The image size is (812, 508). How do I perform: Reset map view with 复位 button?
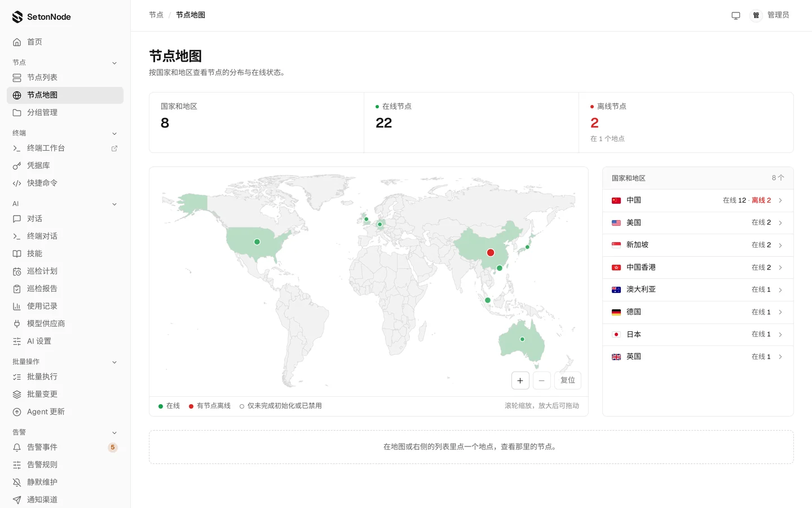click(x=568, y=380)
